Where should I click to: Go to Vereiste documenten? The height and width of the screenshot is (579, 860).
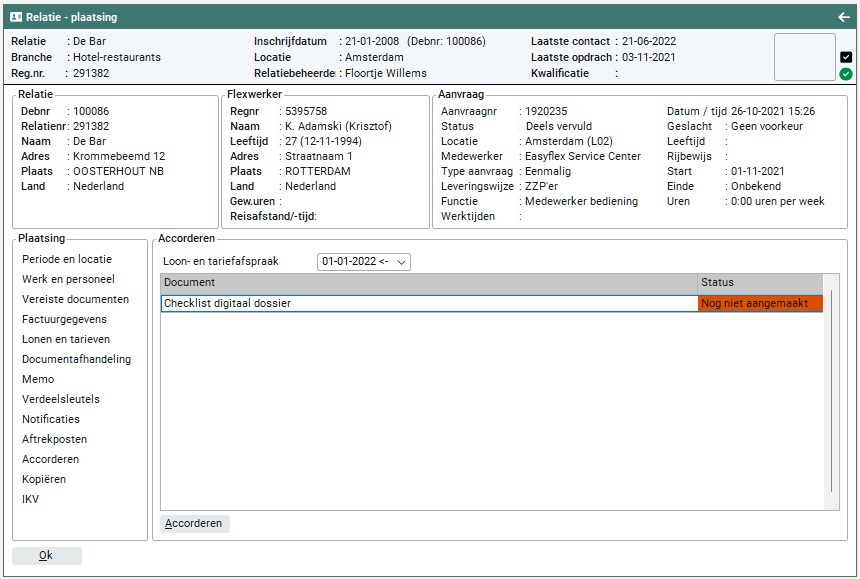tap(75, 299)
